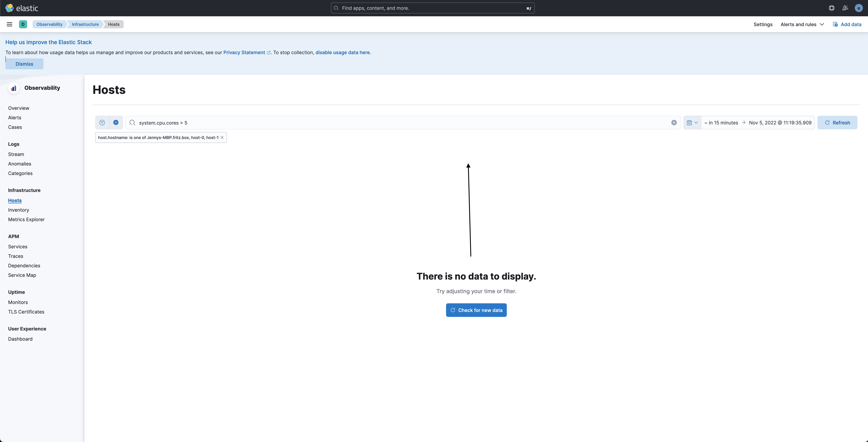The image size is (868, 442).
Task: Click the D space selector badge
Action: click(x=23, y=24)
